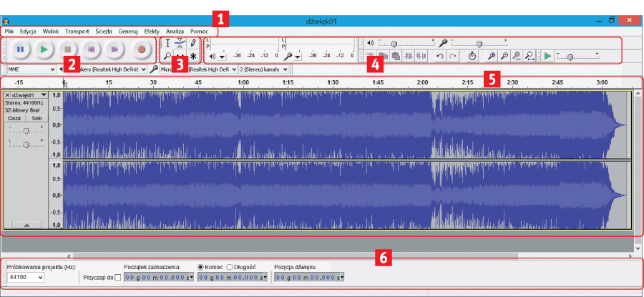
Task: Choose the Zoom magnifier tool
Action: 167,56
